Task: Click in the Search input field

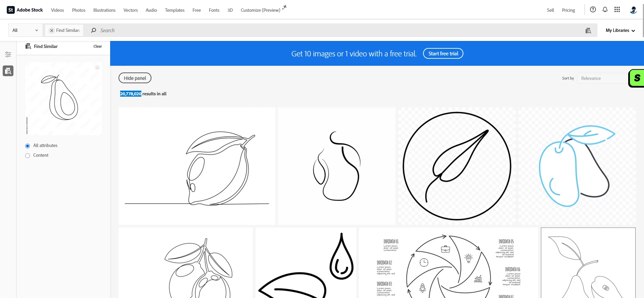Action: pyautogui.click(x=341, y=31)
